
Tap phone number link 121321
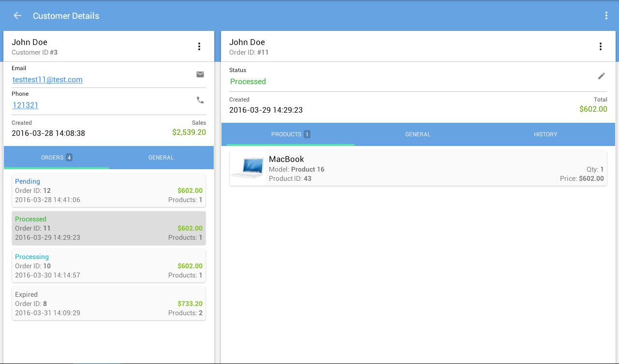click(26, 105)
